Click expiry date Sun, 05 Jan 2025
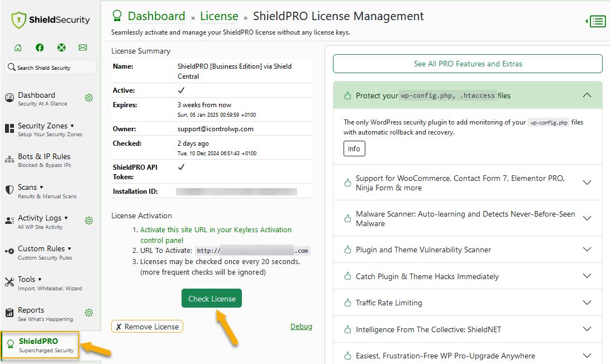The width and height of the screenshot is (610, 364). (217, 114)
